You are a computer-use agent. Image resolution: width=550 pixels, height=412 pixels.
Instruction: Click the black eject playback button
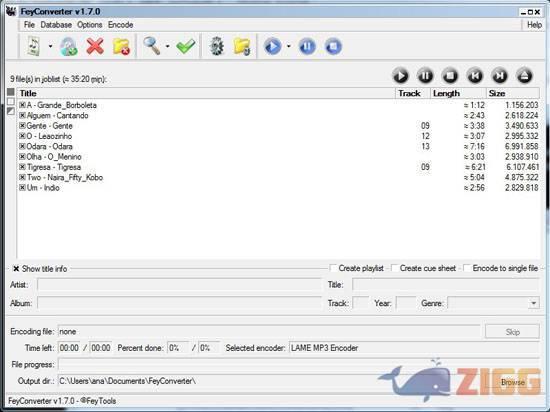[525, 76]
